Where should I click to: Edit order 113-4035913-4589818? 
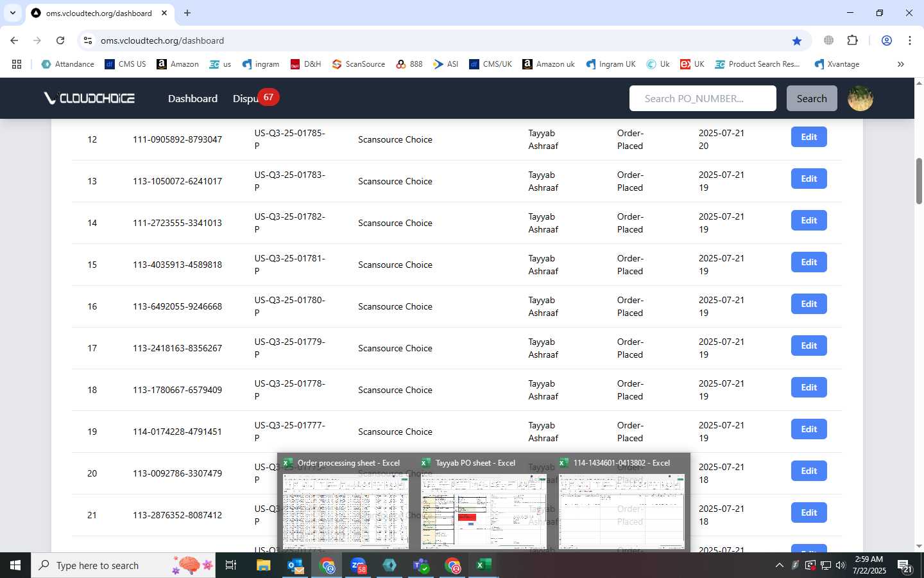click(x=809, y=262)
